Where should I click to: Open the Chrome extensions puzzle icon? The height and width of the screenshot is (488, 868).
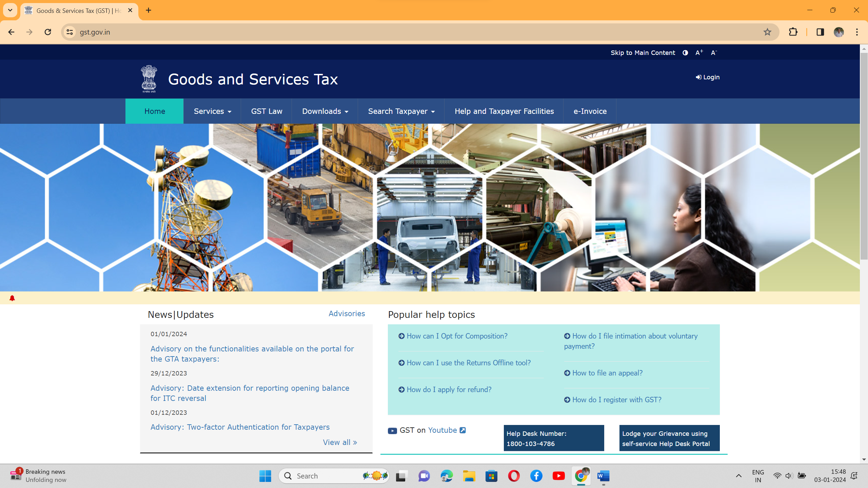click(793, 32)
